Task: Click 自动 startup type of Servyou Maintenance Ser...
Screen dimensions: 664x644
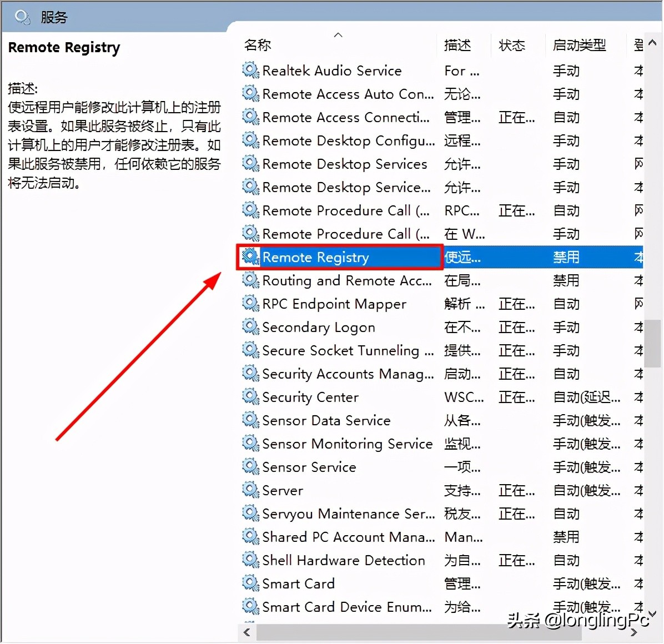Action: pos(566,514)
